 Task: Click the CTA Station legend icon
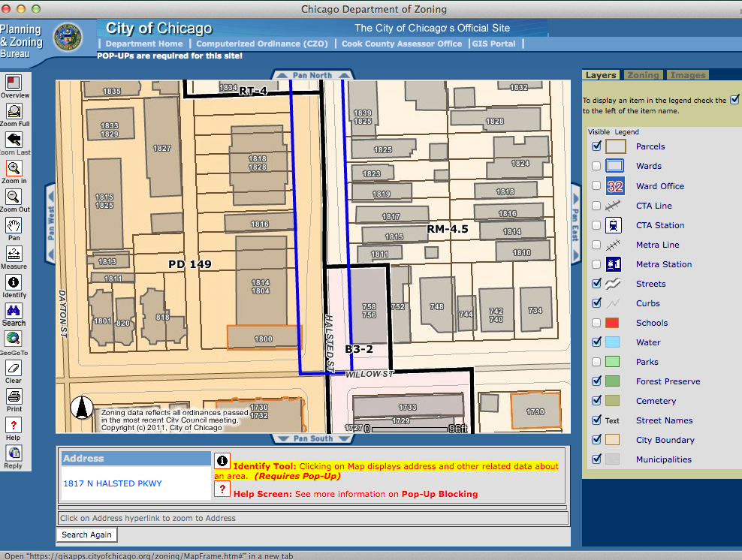point(614,225)
